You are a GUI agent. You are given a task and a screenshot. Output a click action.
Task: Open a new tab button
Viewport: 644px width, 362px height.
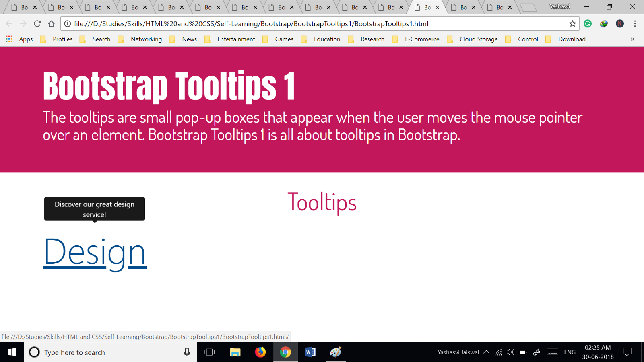528,8
